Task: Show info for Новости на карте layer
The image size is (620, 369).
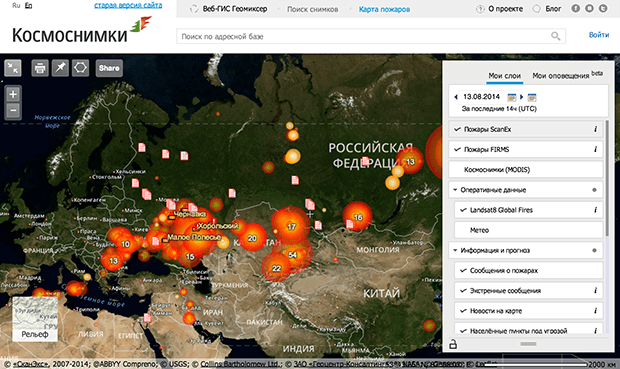Action: click(595, 311)
